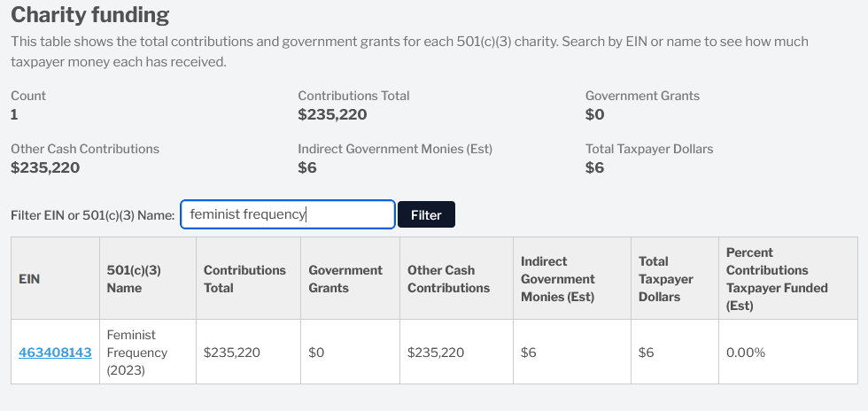This screenshot has width=868, height=411.
Task: Click the Indirect Government Monies summary amount at top
Action: coord(307,167)
